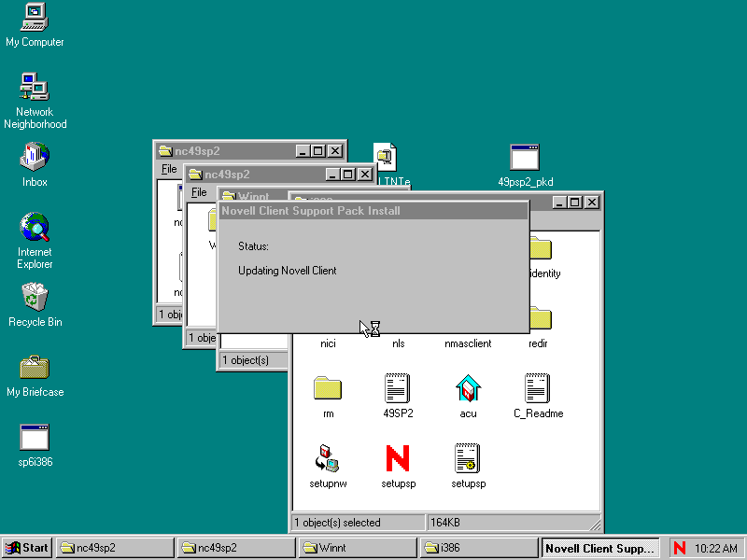Minimize the i386 folder window
Screen dimensions: 747x560
click(559, 203)
